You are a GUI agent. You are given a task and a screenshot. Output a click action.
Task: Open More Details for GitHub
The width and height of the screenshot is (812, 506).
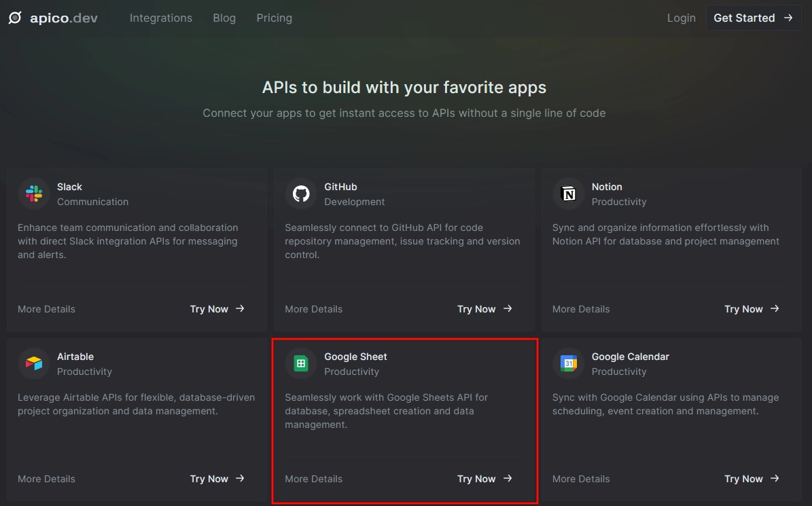(x=313, y=309)
